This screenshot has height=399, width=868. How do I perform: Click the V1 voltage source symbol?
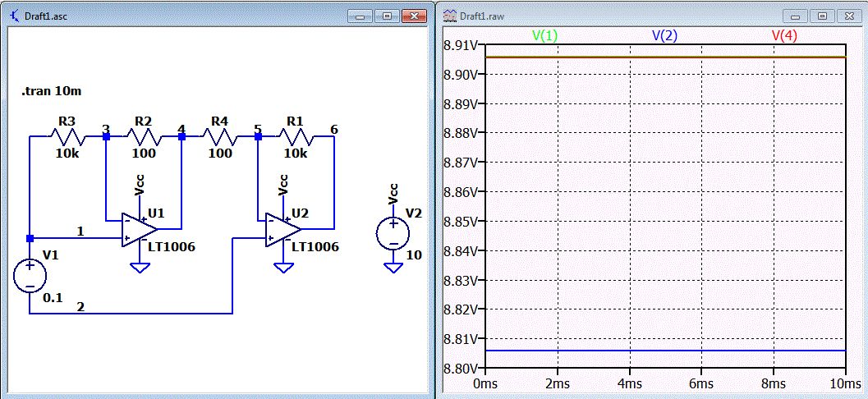[30, 276]
